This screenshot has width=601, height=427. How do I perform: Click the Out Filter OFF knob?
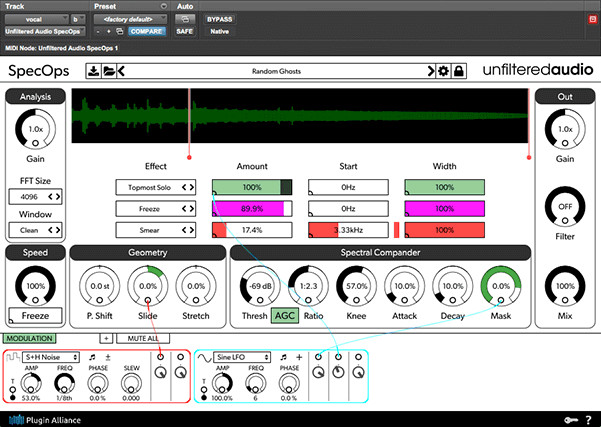pos(565,207)
